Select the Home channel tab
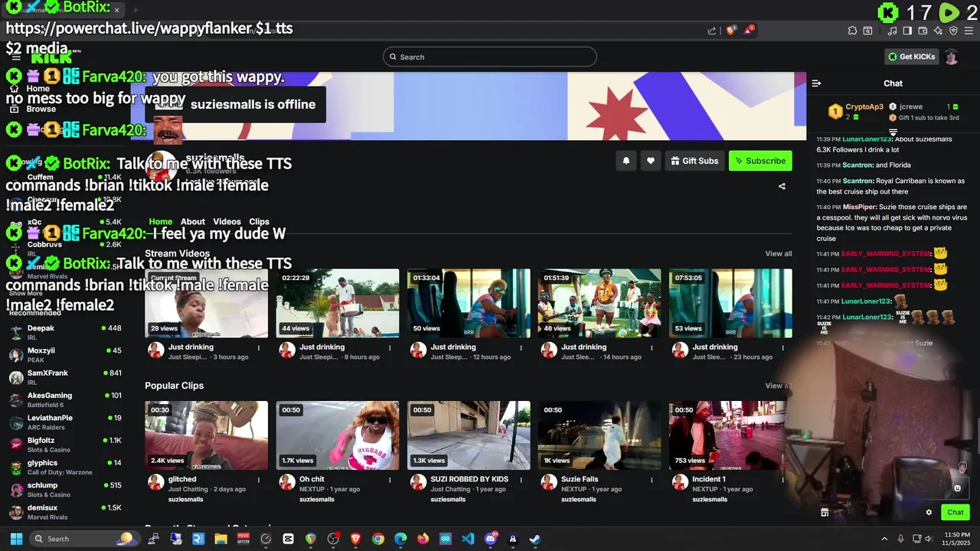 tap(160, 222)
